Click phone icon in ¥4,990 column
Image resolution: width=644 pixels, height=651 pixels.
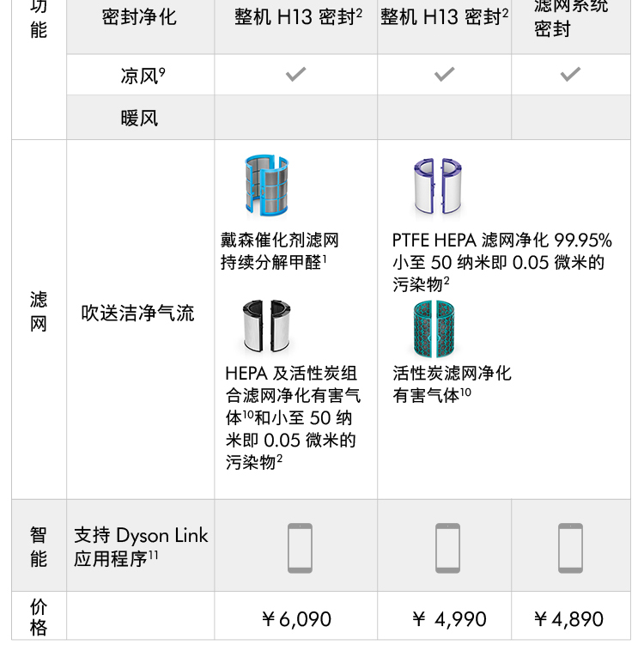(x=447, y=547)
